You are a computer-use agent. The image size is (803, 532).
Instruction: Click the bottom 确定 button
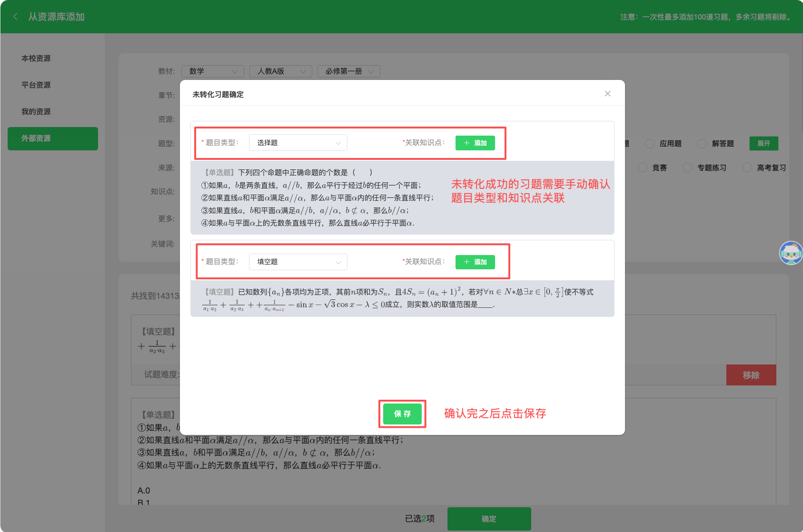[x=489, y=519]
